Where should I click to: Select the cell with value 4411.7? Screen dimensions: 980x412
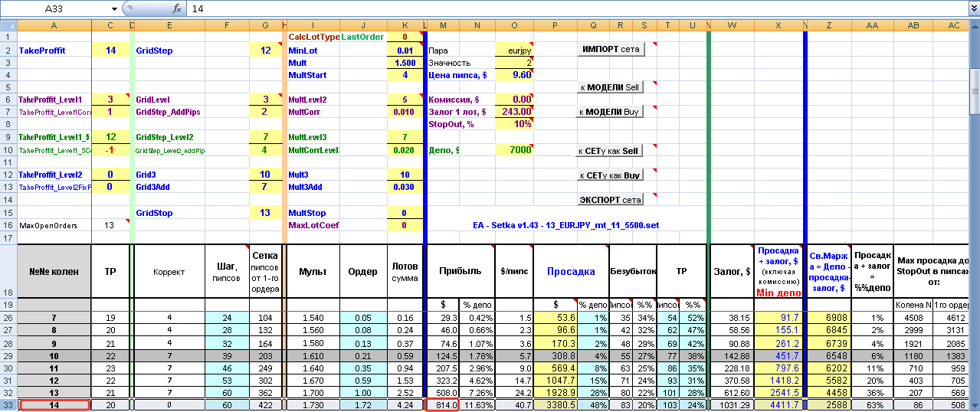point(778,405)
